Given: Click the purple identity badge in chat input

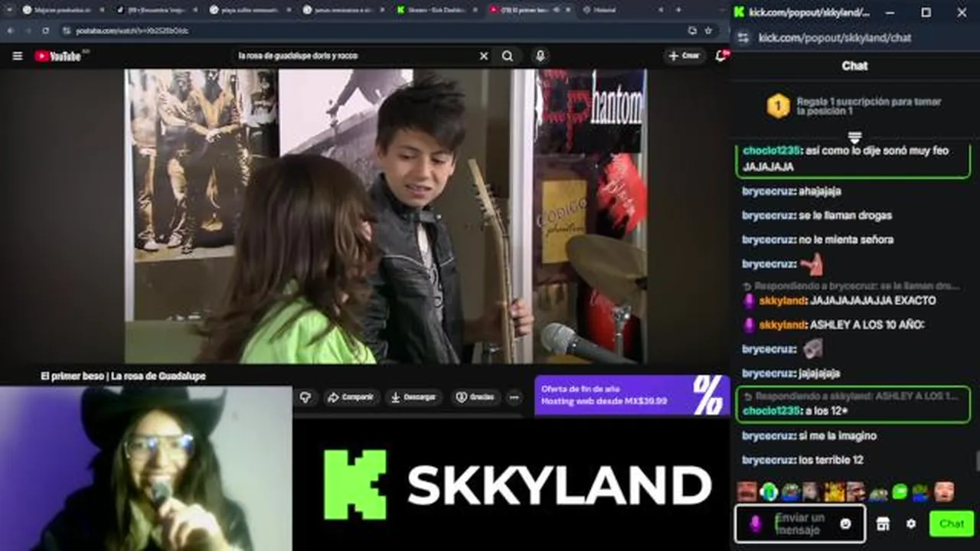Looking at the screenshot, I should coord(755,524).
